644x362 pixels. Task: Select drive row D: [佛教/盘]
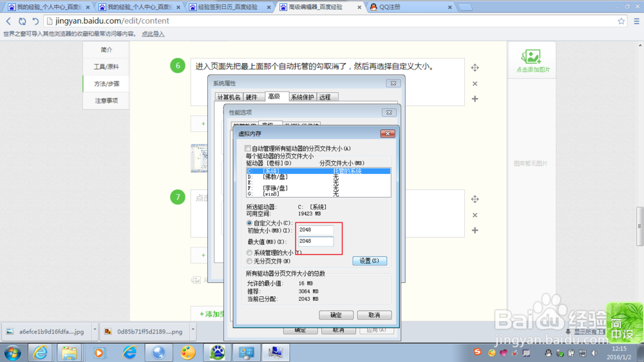click(318, 176)
